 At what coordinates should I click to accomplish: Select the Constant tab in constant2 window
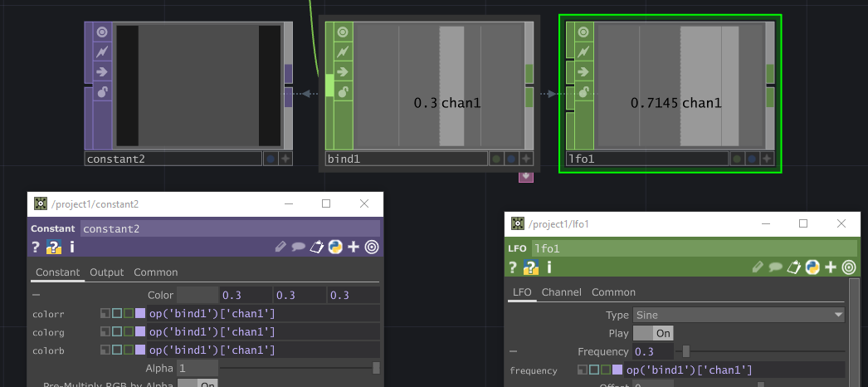coord(57,272)
